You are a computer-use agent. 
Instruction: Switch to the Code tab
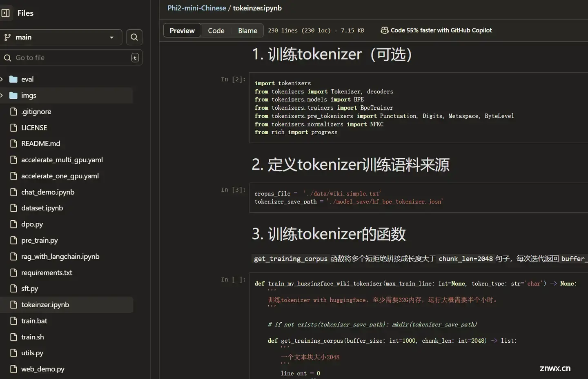tap(216, 31)
